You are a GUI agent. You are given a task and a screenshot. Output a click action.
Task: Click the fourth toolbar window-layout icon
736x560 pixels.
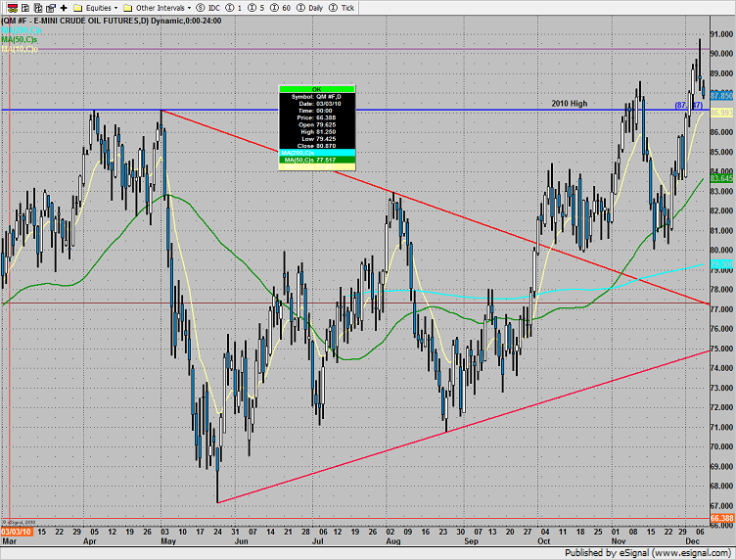[x=51, y=8]
